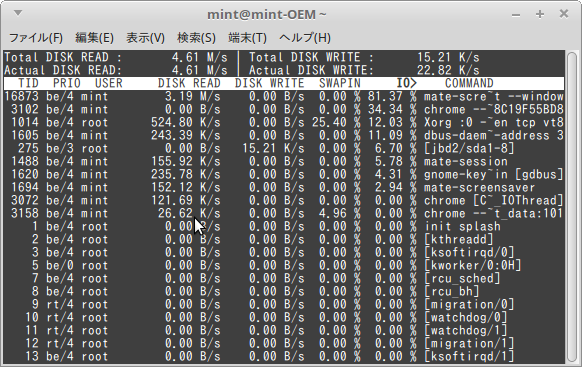Open the 検索(S) menu
Screen dimensions: 582x367
click(196, 38)
